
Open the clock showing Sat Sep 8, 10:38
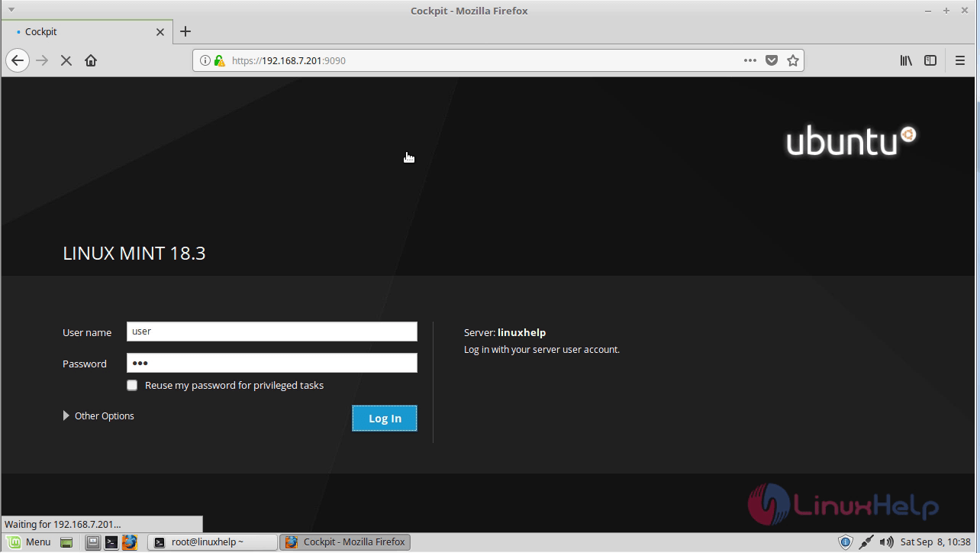(x=936, y=542)
